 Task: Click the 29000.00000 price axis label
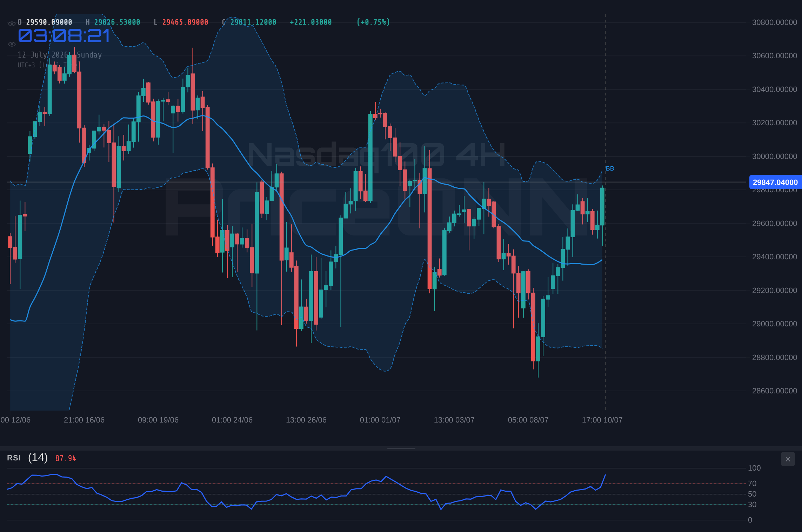point(775,324)
